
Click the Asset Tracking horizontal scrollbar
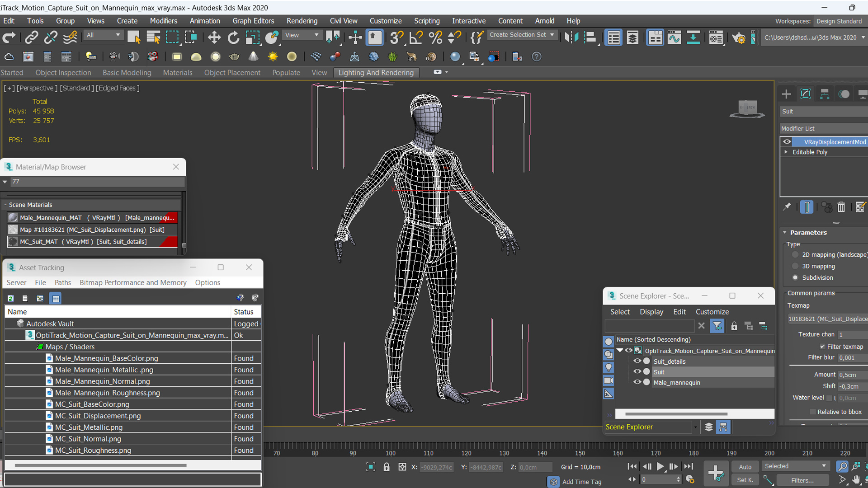[x=100, y=465]
